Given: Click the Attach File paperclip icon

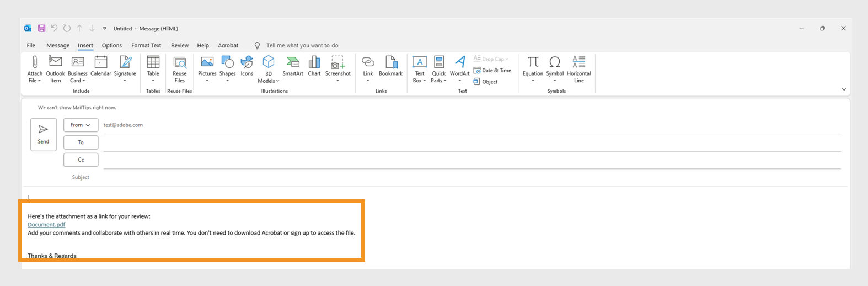Looking at the screenshot, I should pos(34,62).
